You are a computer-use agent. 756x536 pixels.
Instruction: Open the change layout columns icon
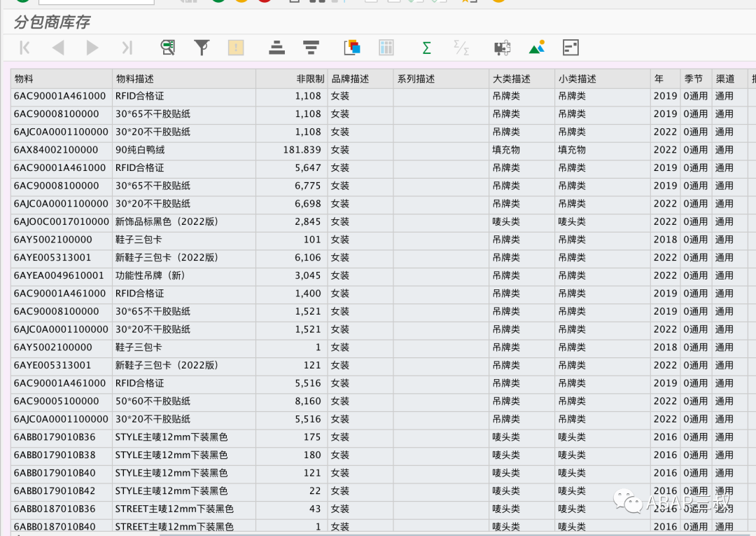pyautogui.click(x=386, y=48)
